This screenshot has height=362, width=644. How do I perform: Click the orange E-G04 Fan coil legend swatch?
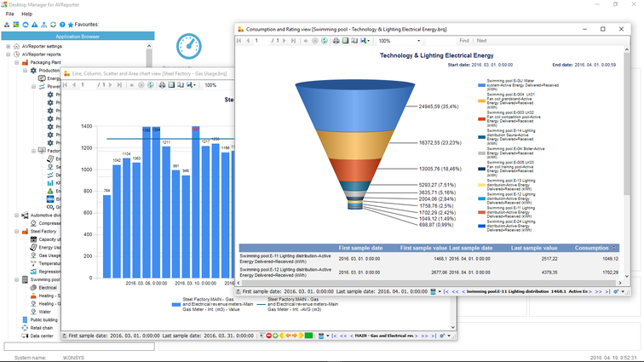coord(481,101)
